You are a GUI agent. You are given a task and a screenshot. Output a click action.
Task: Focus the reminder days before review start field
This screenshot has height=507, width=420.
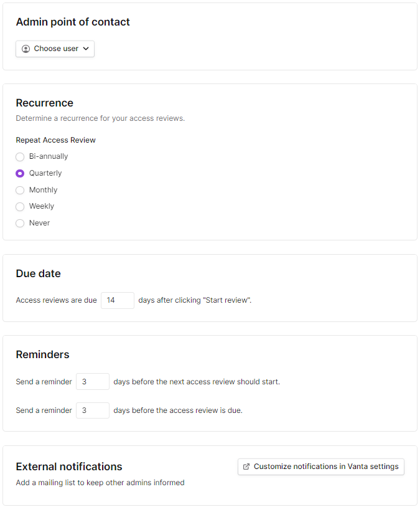(x=93, y=382)
